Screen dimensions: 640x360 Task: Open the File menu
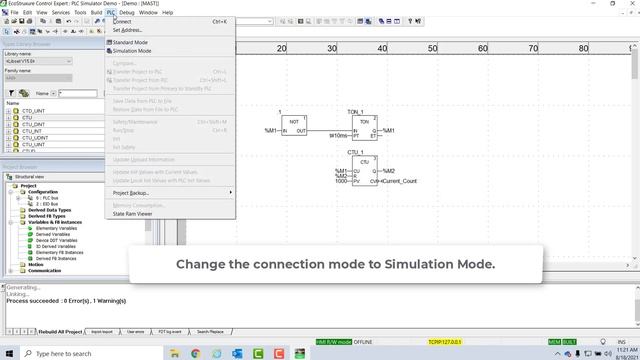(14, 13)
